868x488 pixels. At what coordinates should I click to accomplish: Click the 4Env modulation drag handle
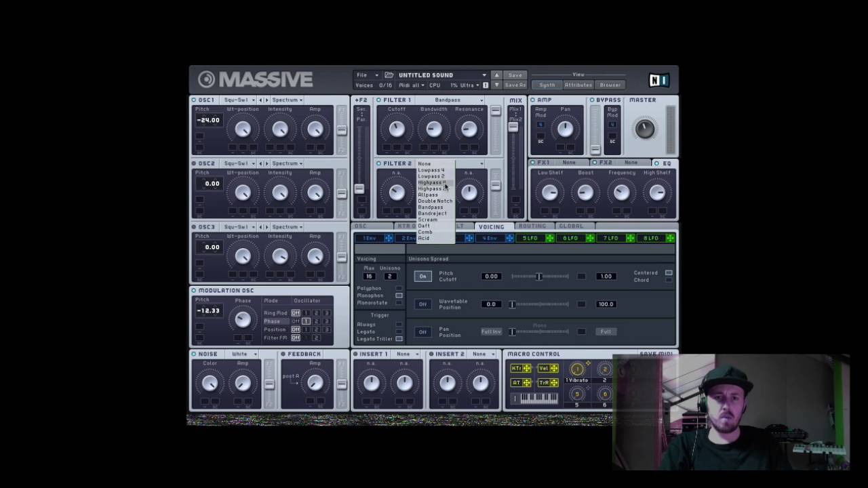pos(509,239)
